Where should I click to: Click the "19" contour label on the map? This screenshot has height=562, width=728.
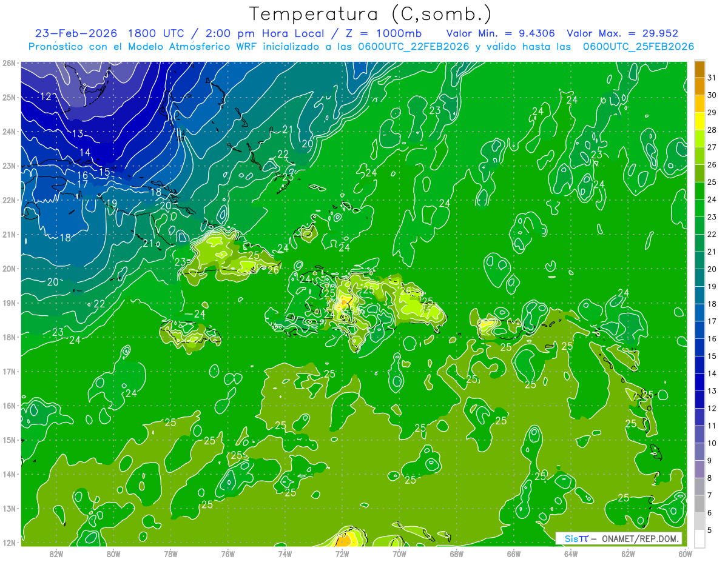click(x=111, y=204)
